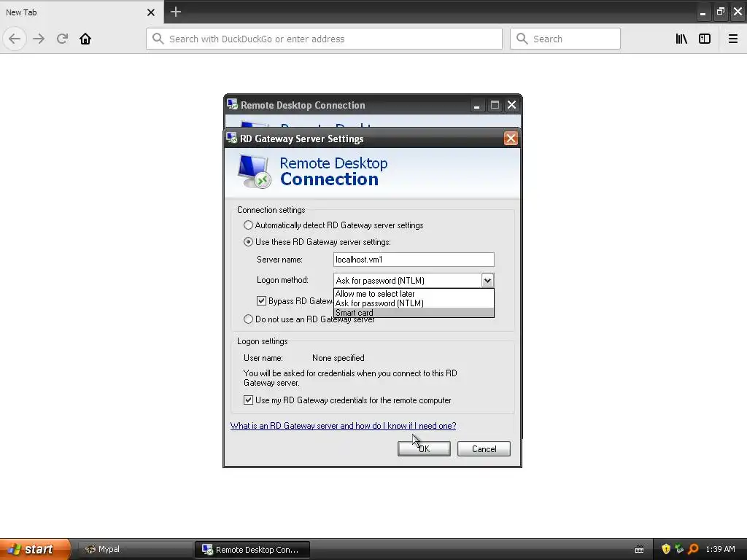747x560 pixels.
Task: Uncheck Bypass RD Gateway checkbox
Action: click(261, 300)
